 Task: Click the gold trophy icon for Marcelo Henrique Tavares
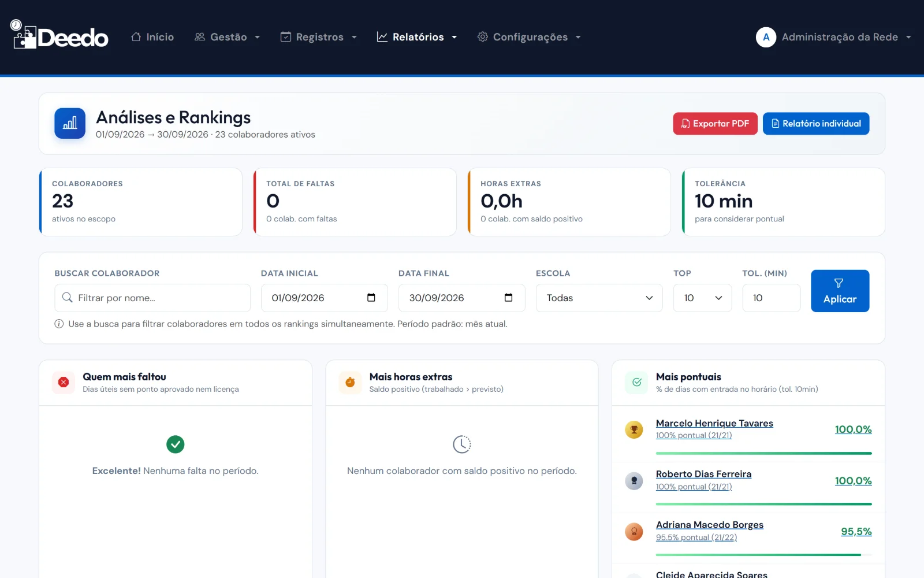point(634,429)
